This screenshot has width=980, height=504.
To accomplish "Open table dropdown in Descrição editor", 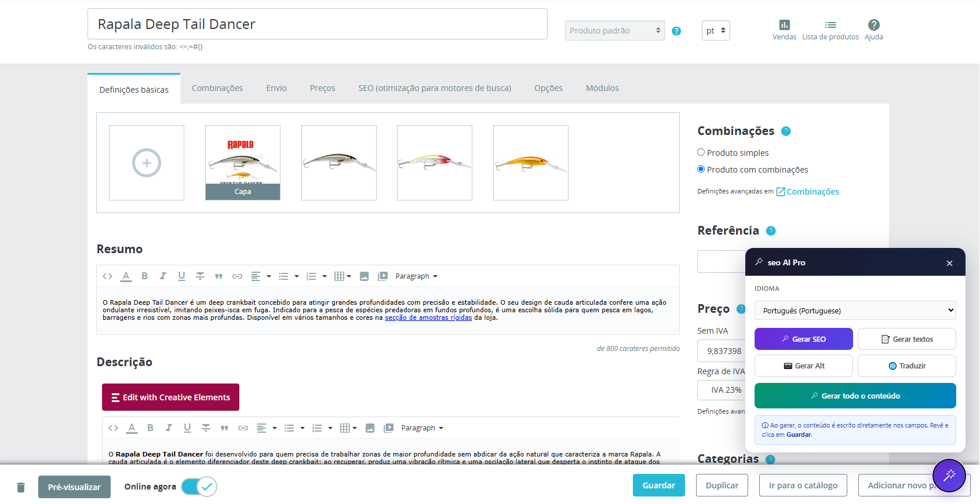I will pyautogui.click(x=348, y=428).
